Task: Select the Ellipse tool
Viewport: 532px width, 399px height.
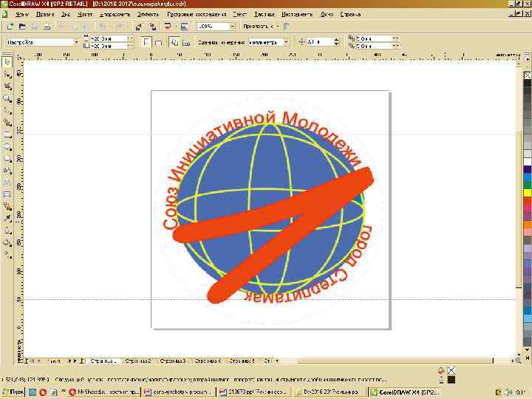Action: pyautogui.click(x=7, y=146)
